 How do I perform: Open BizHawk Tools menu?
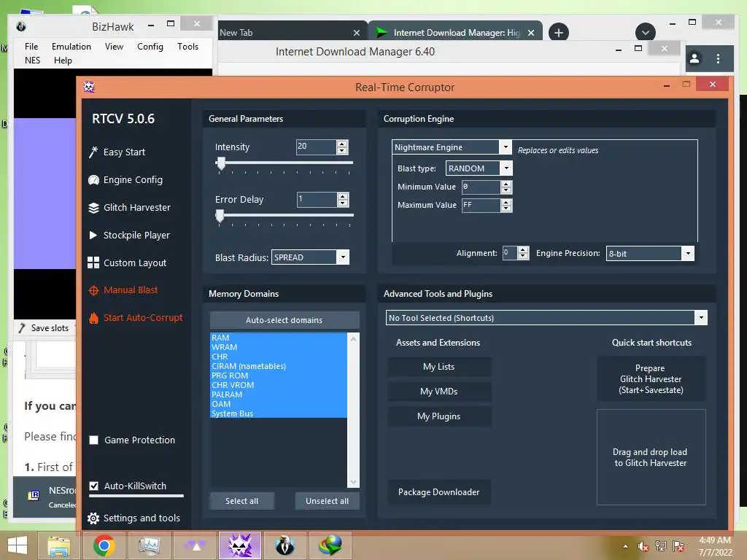click(187, 46)
